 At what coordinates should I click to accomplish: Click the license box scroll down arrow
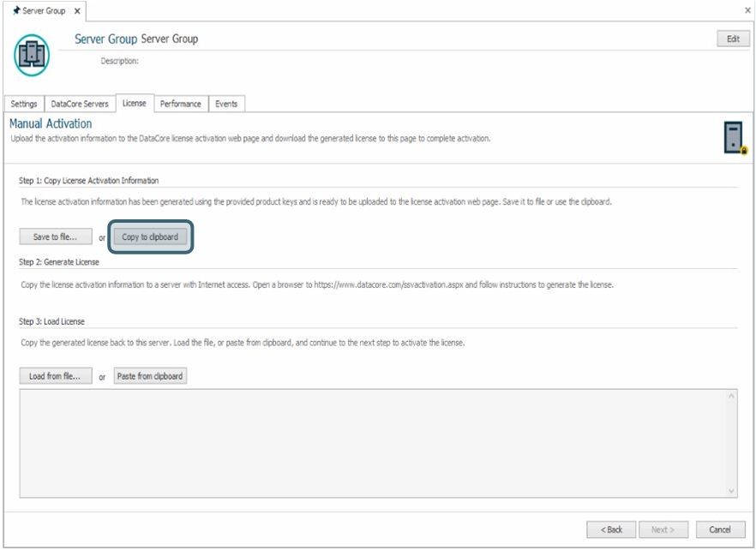[731, 491]
